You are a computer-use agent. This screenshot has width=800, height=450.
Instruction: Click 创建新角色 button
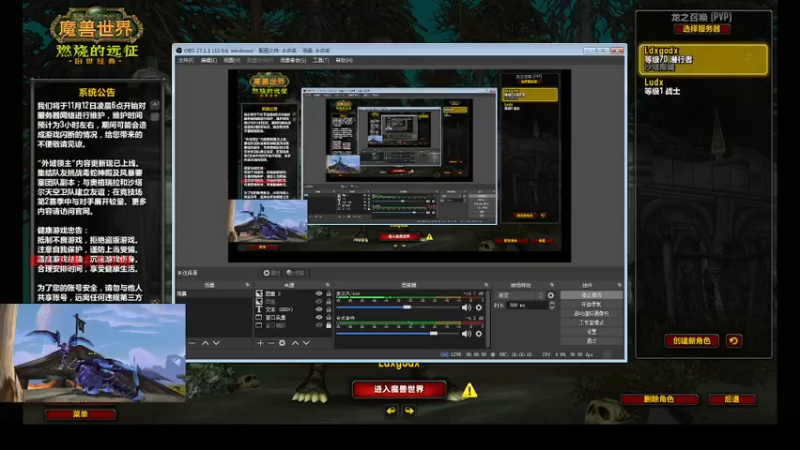tap(692, 341)
